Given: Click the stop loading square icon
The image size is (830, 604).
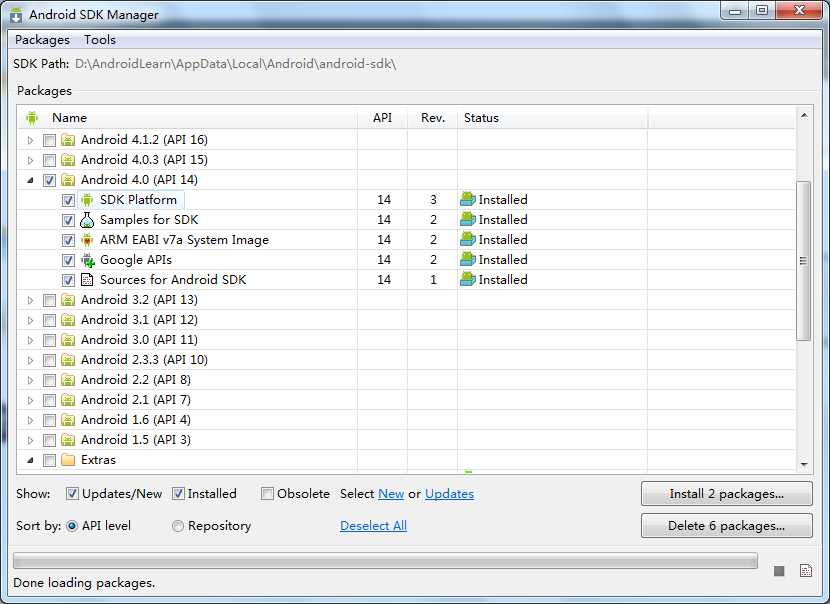Looking at the screenshot, I should click(779, 571).
